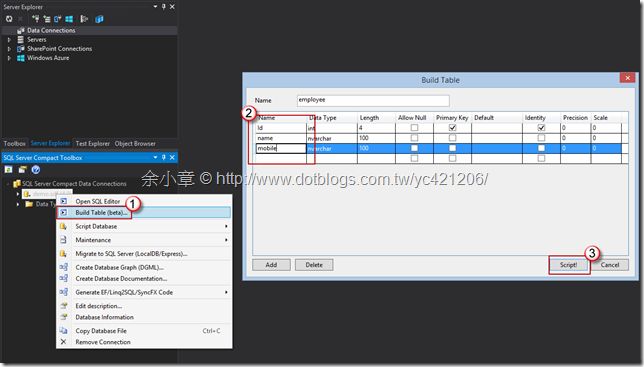The width and height of the screenshot is (644, 367).
Task: Toggle Identity for mobile row
Action: [x=541, y=148]
